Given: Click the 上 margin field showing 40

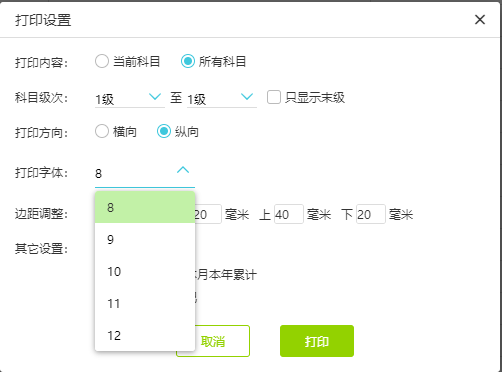Looking at the screenshot, I should [x=289, y=214].
